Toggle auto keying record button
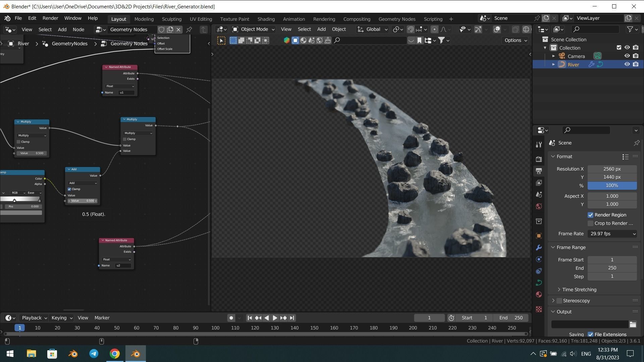 coord(231,318)
